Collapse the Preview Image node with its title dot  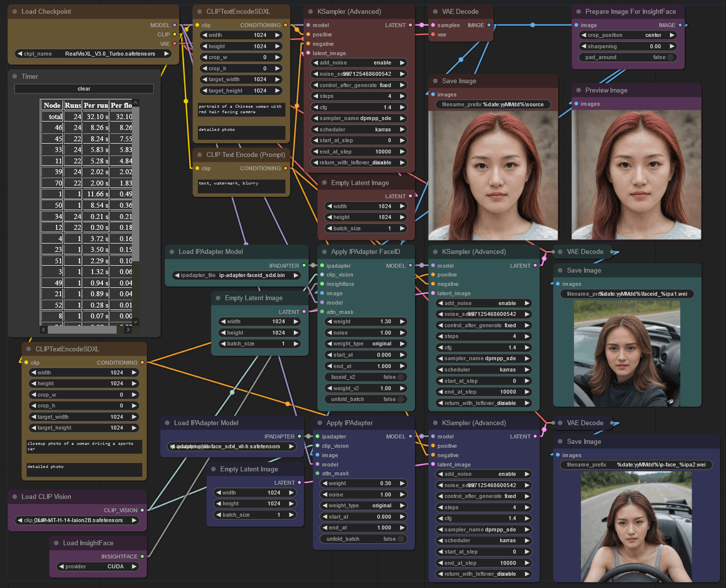(578, 90)
